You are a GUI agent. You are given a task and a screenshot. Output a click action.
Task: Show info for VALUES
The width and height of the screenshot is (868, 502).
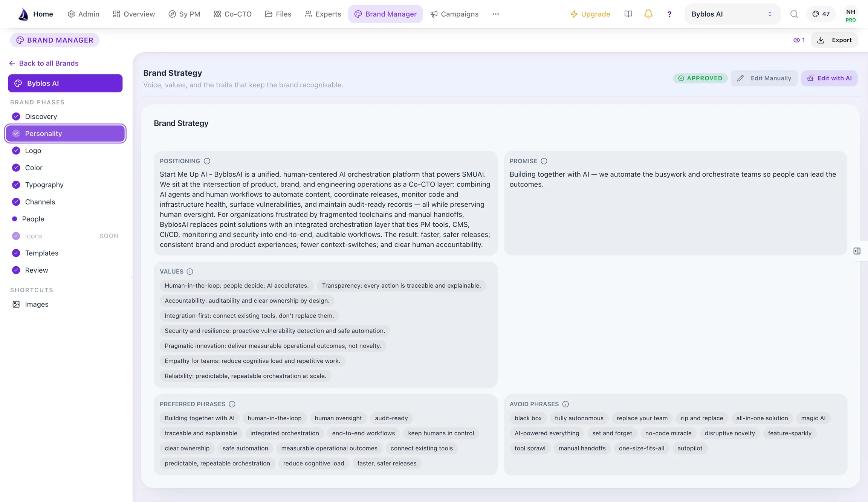190,272
